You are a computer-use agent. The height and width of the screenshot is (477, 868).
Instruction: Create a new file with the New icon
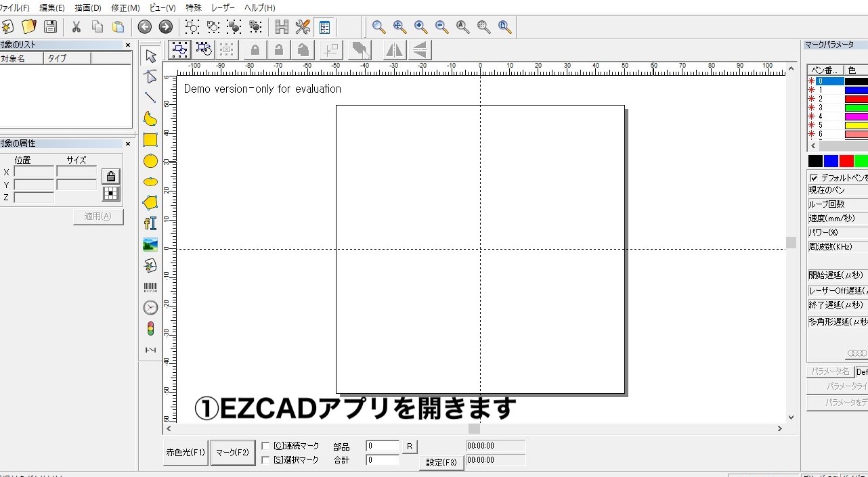[7, 27]
